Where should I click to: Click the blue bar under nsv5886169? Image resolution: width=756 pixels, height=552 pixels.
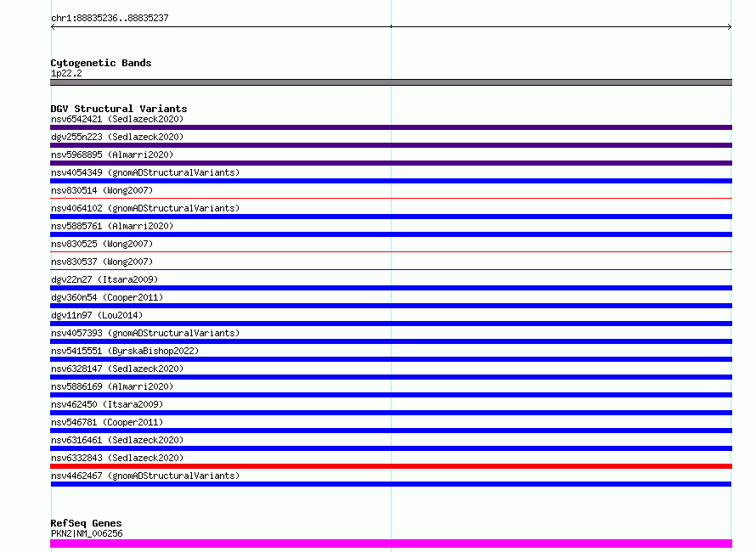[x=391, y=395]
